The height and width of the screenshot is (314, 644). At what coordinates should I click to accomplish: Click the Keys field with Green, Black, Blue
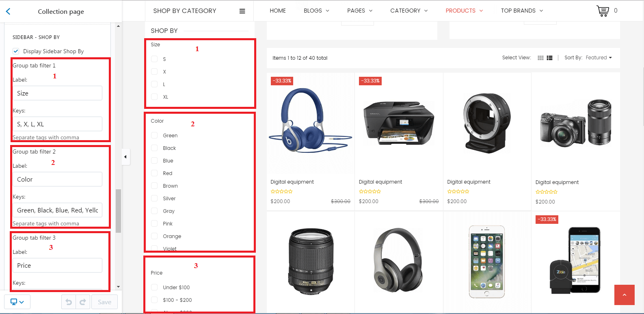pyautogui.click(x=57, y=210)
